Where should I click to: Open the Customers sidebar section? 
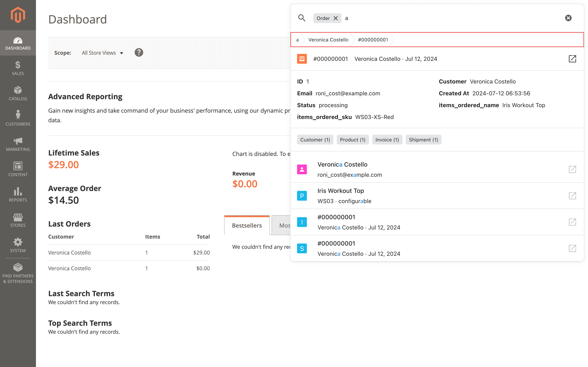tap(18, 119)
